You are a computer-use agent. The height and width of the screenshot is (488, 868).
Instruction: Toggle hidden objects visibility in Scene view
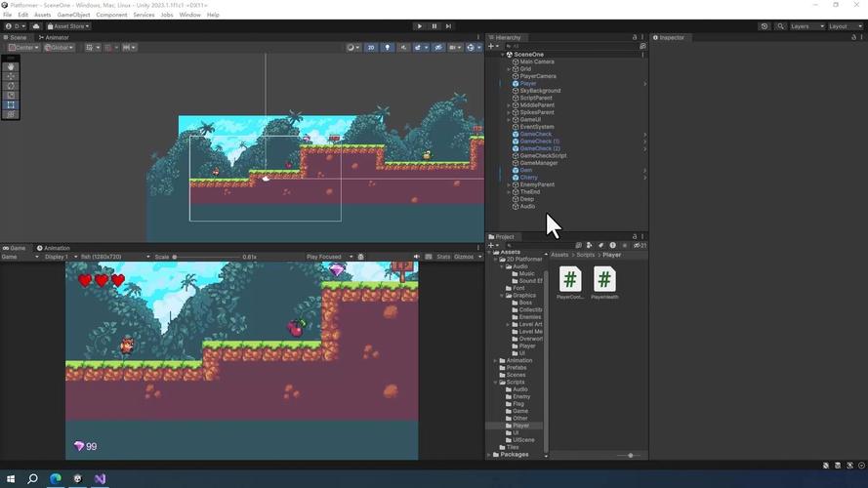437,48
